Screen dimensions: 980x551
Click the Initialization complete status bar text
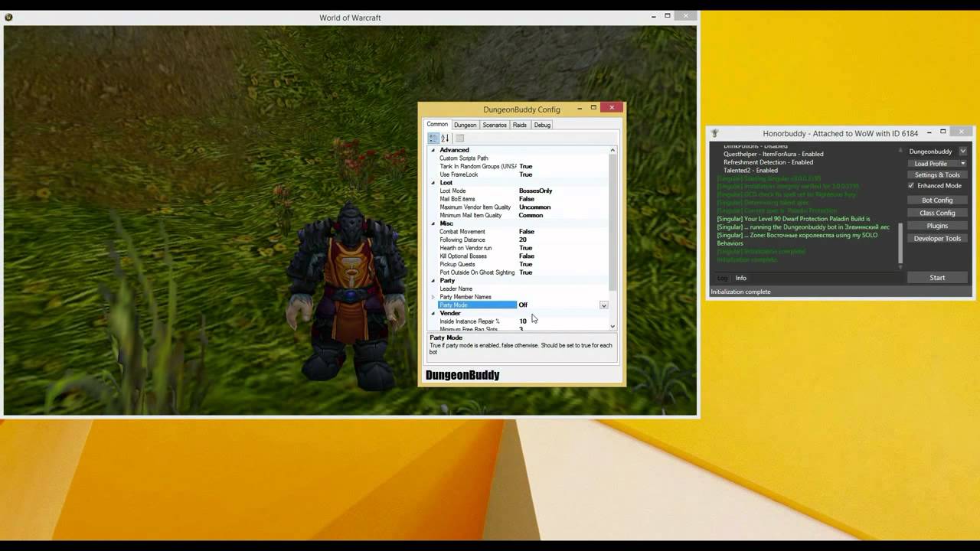tap(740, 292)
